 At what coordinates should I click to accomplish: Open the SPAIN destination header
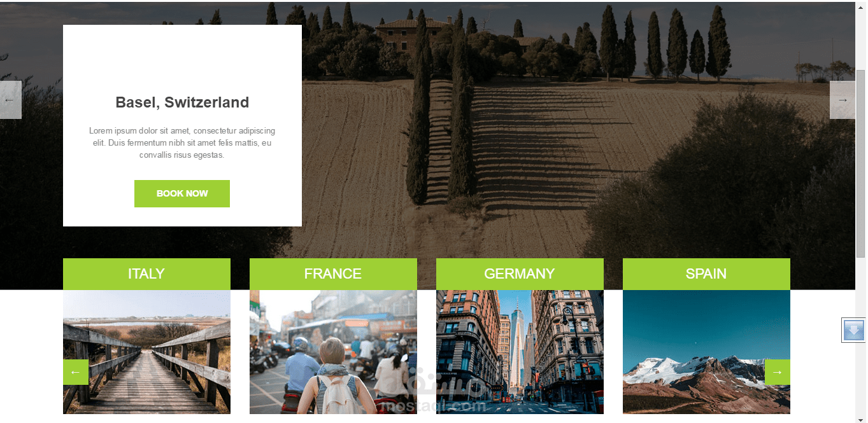[706, 274]
